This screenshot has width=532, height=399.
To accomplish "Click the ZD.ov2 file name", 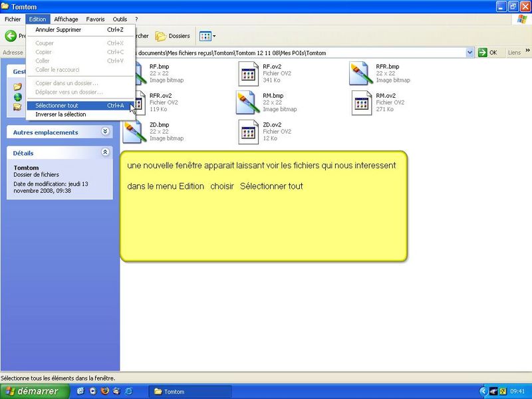I will point(272,125).
